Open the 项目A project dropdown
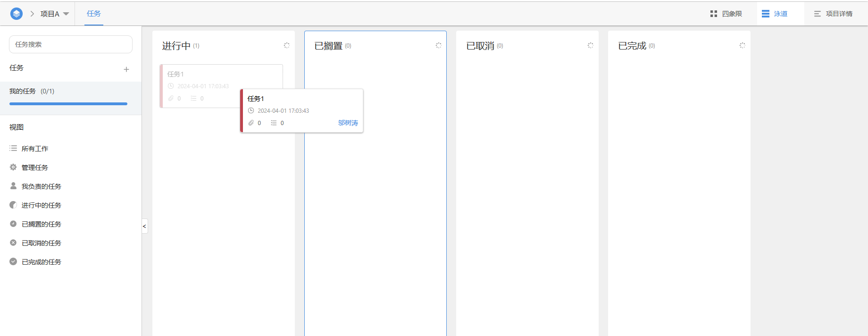868x336 pixels. (x=54, y=14)
